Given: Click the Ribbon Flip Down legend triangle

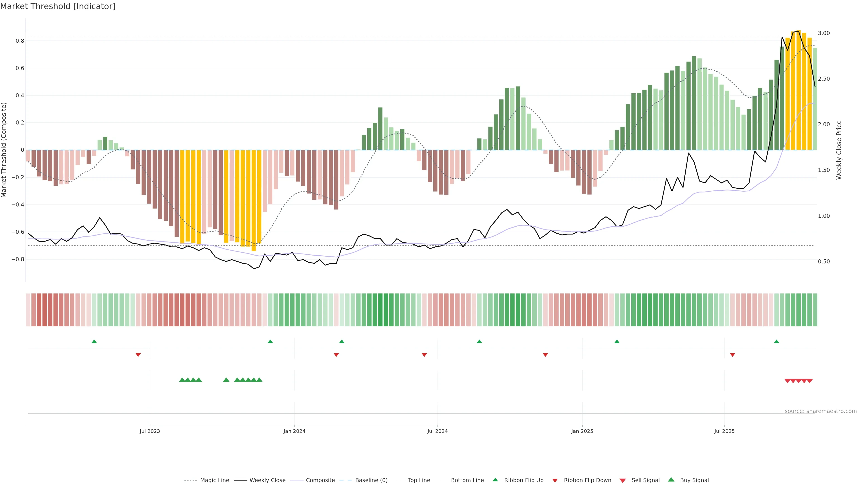Looking at the screenshot, I should click(555, 480).
